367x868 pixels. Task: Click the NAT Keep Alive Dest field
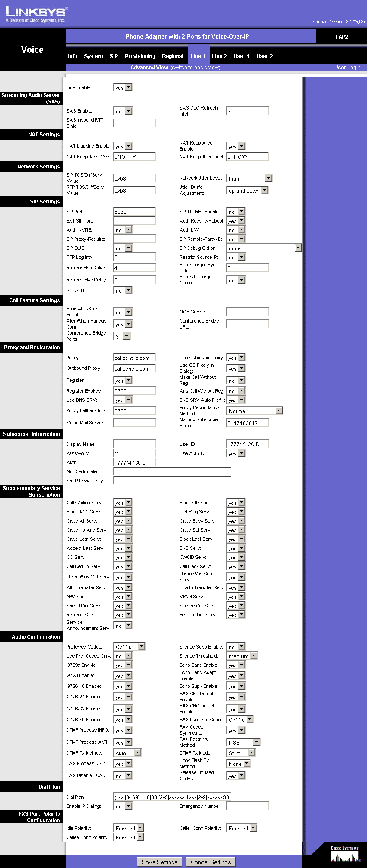click(x=247, y=157)
